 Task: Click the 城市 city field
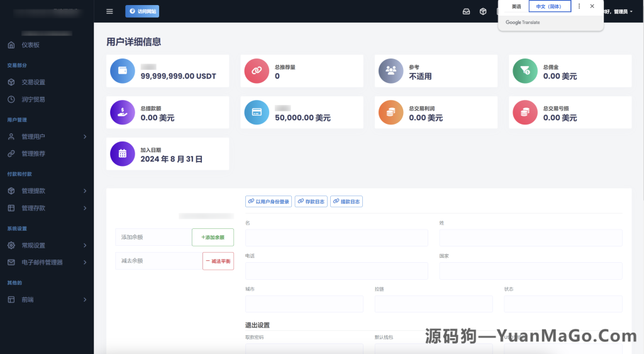304,304
